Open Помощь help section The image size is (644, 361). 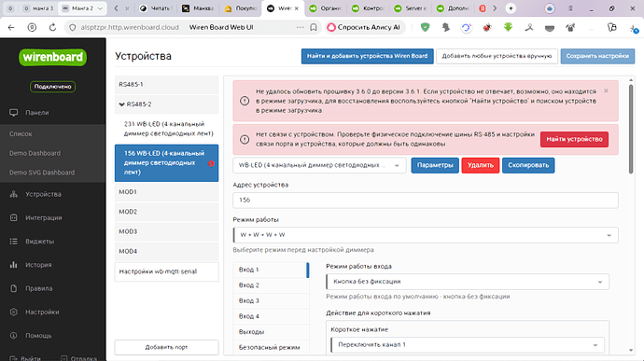38,336
